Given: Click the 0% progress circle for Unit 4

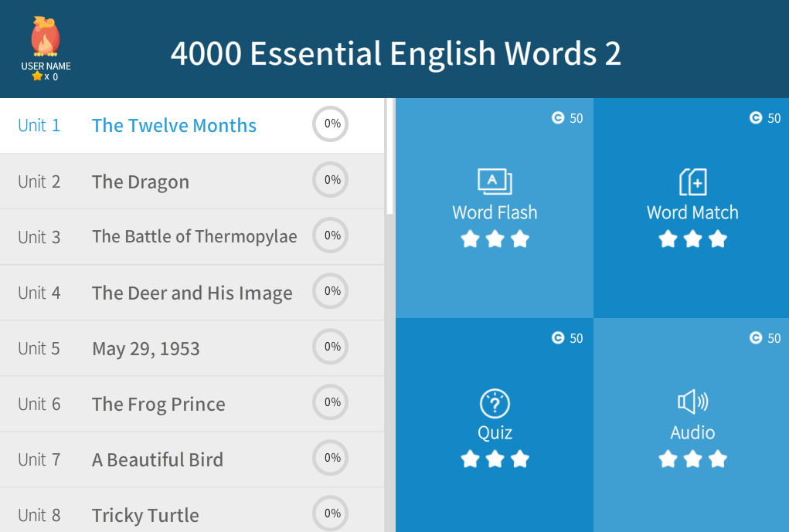Looking at the screenshot, I should [x=331, y=291].
